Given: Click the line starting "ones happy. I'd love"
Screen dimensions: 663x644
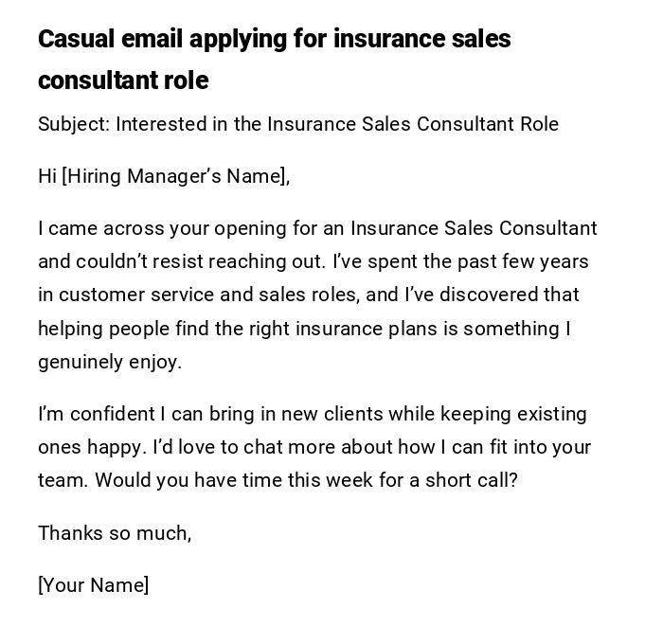Looking at the screenshot, I should 314,447.
